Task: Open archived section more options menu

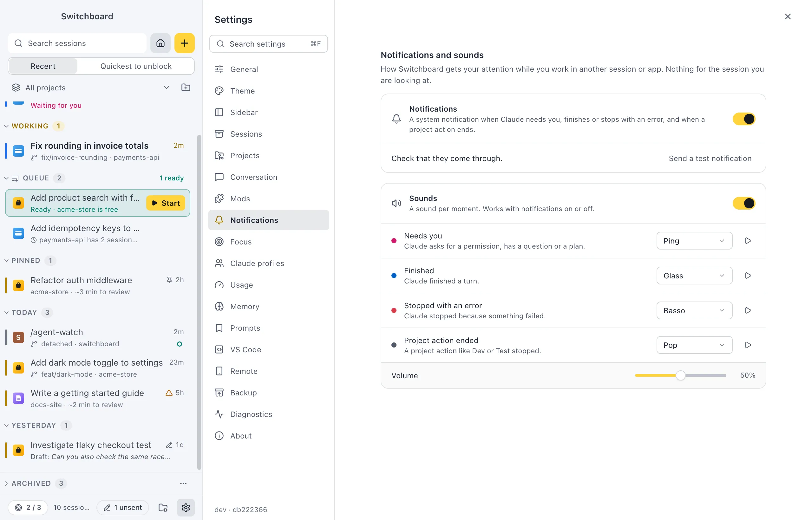Action: [x=183, y=483]
